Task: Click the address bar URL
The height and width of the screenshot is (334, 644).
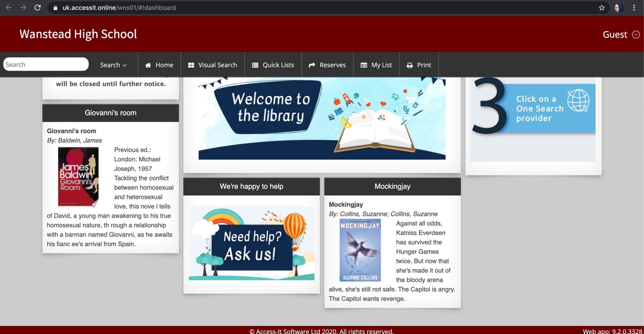Action: [x=119, y=8]
